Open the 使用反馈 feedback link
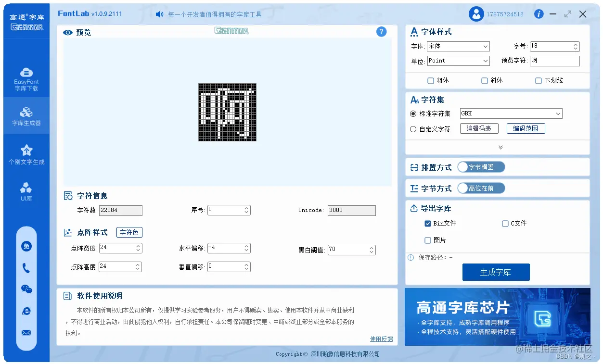Viewport: 603px width, 364px height. tap(382, 339)
